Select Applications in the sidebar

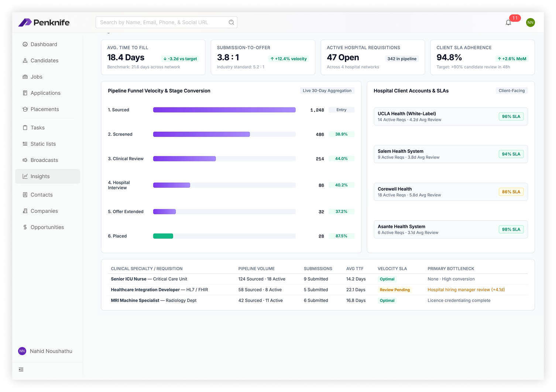click(48, 93)
